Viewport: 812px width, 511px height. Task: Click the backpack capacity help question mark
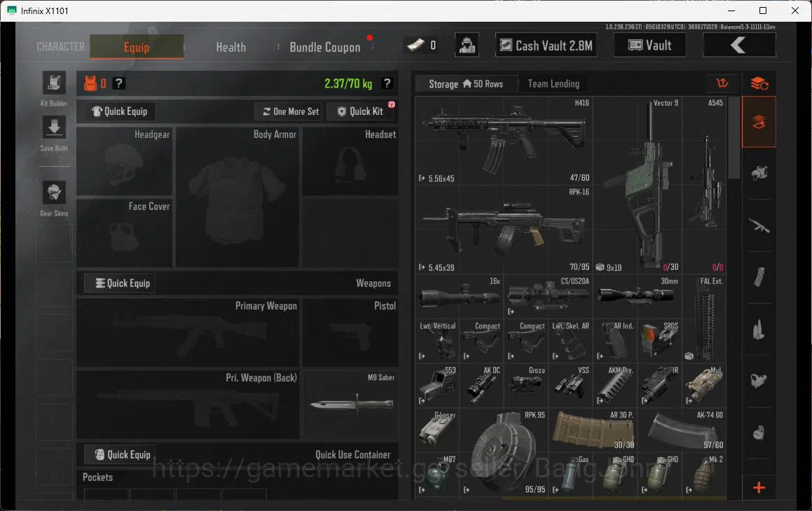[x=118, y=83]
